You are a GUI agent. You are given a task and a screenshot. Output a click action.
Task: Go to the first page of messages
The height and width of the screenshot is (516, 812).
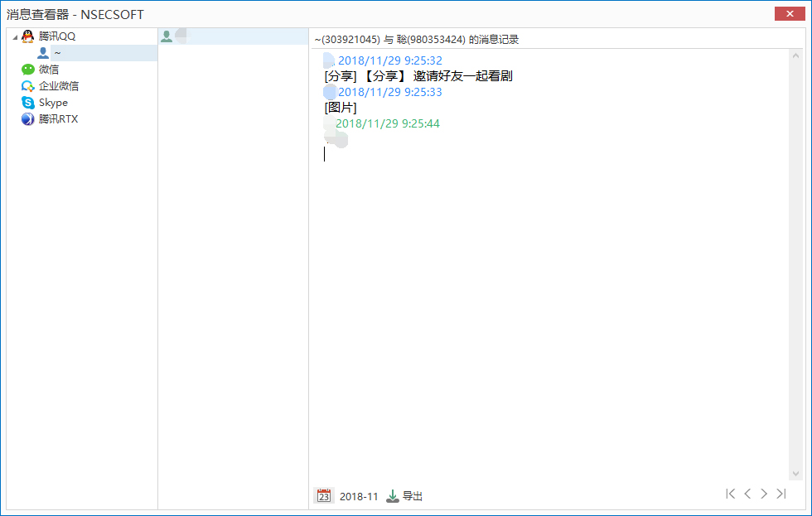[730, 494]
